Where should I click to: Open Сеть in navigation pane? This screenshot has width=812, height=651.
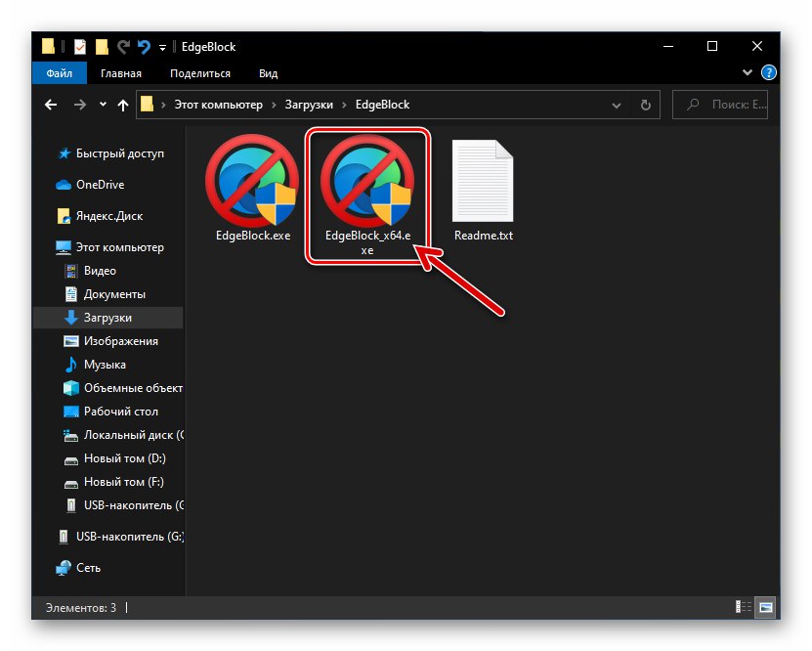pyautogui.click(x=79, y=568)
